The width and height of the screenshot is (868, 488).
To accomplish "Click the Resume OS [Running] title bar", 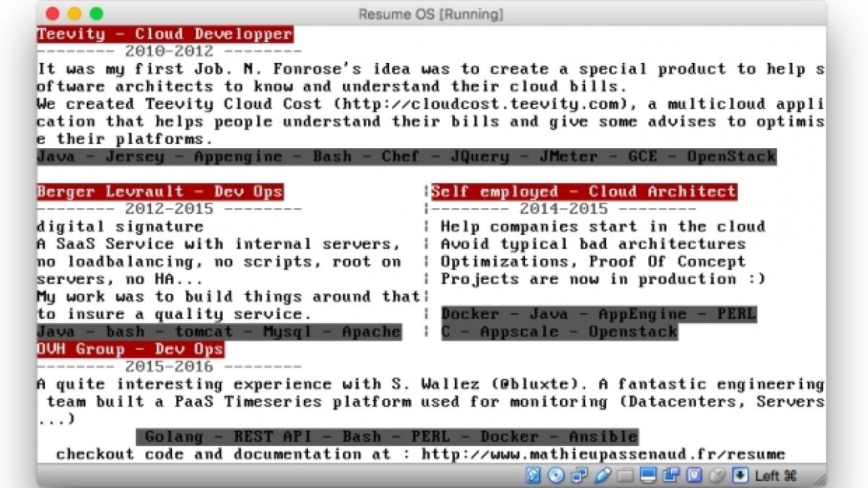I will [x=431, y=14].
